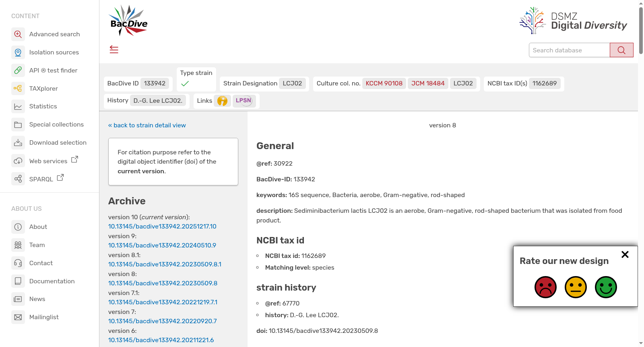This screenshot has width=644, height=347.
Task: Rate design with yellow neutral face
Action: [x=576, y=287]
